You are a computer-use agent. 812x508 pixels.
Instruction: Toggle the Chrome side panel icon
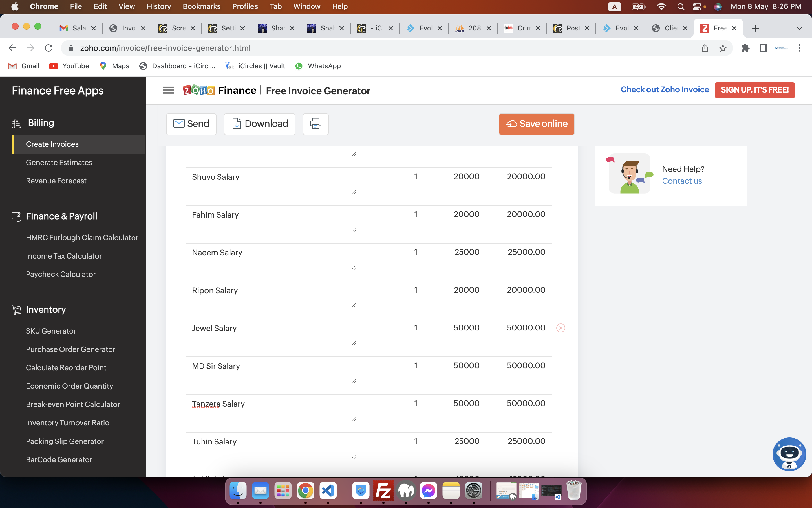coord(763,48)
